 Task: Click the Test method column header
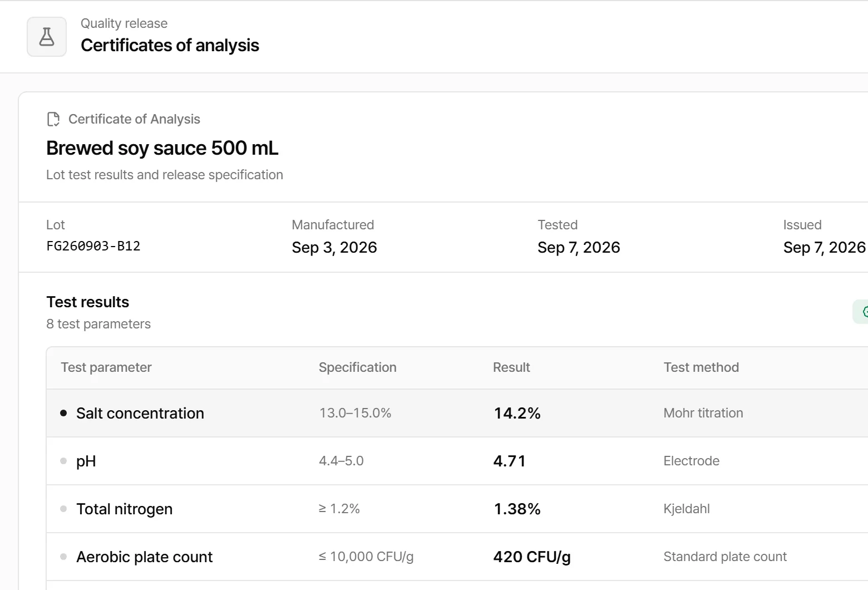tap(701, 367)
